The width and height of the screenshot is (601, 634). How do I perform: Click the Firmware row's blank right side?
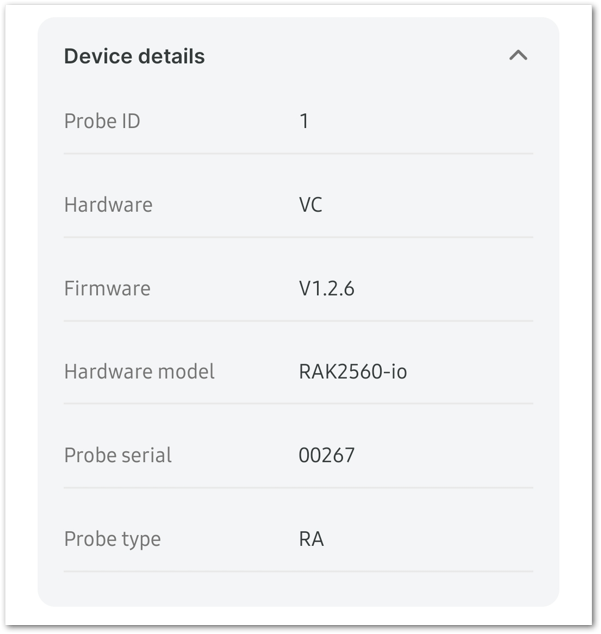(445, 288)
